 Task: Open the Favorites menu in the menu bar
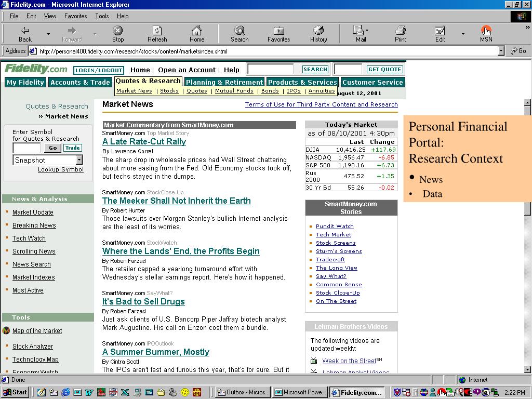pyautogui.click(x=76, y=16)
